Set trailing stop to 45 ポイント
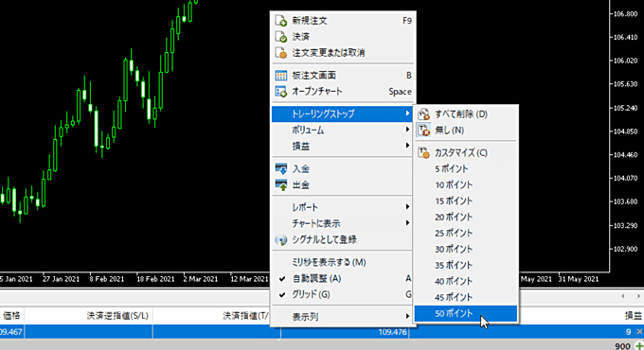The width and height of the screenshot is (644, 350). coord(466,297)
